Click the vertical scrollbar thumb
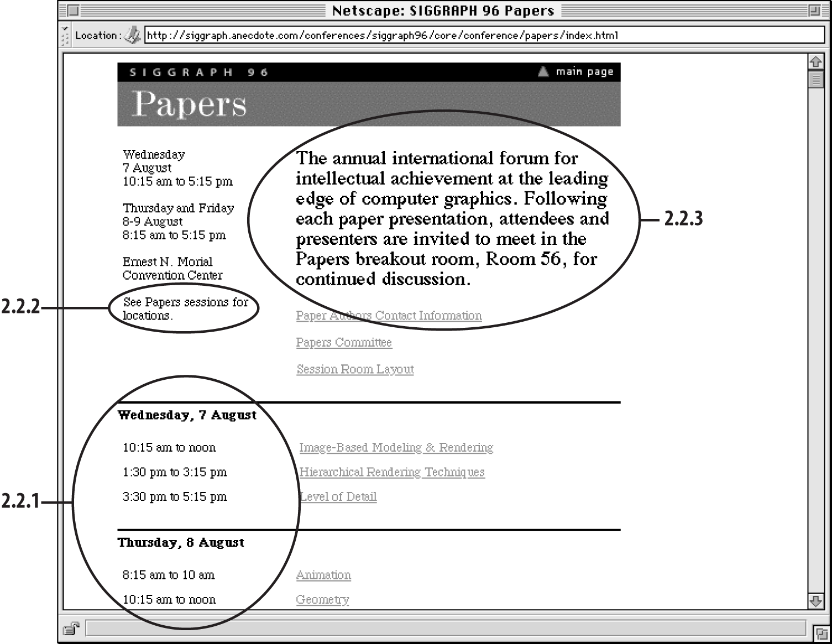Image resolution: width=832 pixels, height=644 pixels. pyautogui.click(x=816, y=80)
